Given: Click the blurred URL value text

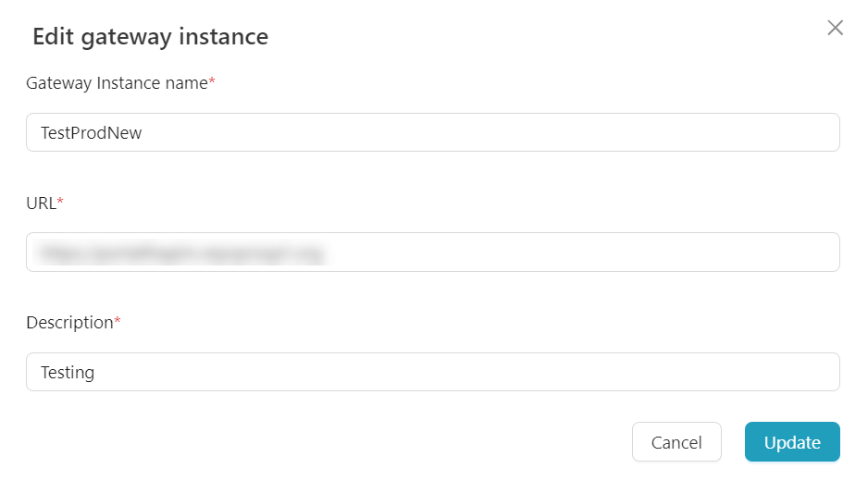Looking at the screenshot, I should coord(181,252).
